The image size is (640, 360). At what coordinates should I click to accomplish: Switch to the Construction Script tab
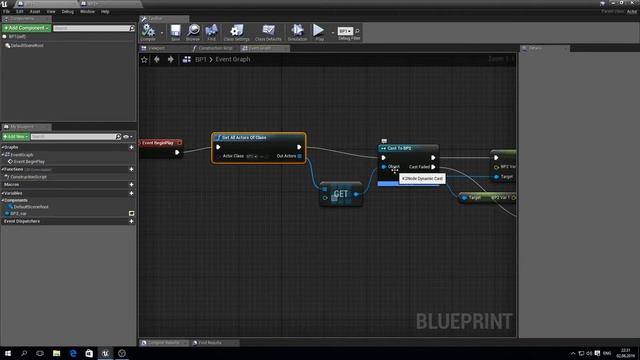[216, 48]
